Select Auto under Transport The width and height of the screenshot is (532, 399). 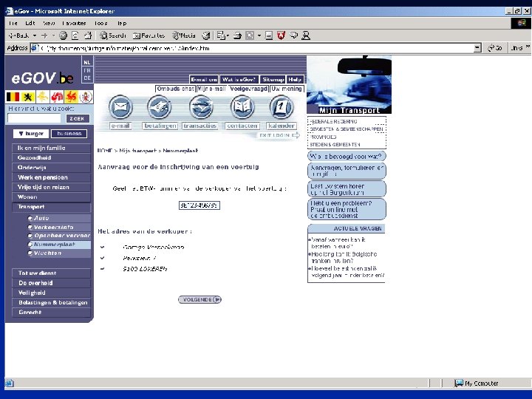coord(59,218)
